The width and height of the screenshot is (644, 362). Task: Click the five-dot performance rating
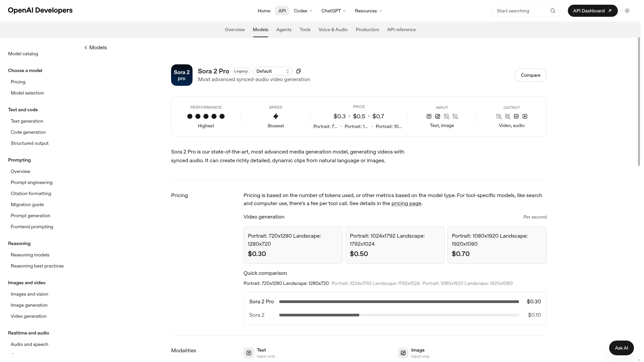pos(206,116)
